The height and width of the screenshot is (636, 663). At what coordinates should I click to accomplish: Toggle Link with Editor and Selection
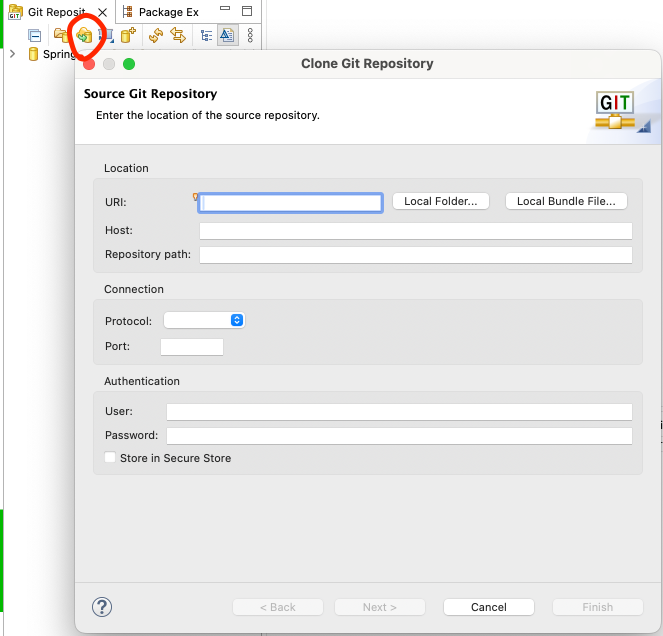click(x=178, y=36)
